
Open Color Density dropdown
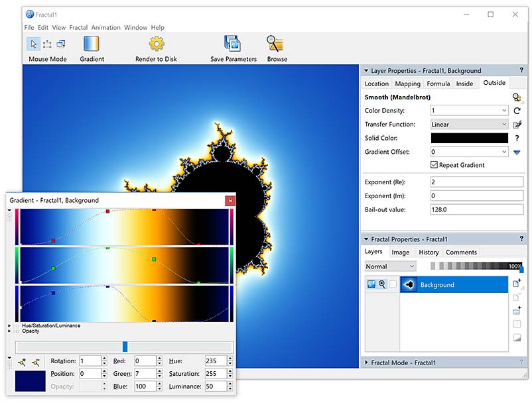504,111
